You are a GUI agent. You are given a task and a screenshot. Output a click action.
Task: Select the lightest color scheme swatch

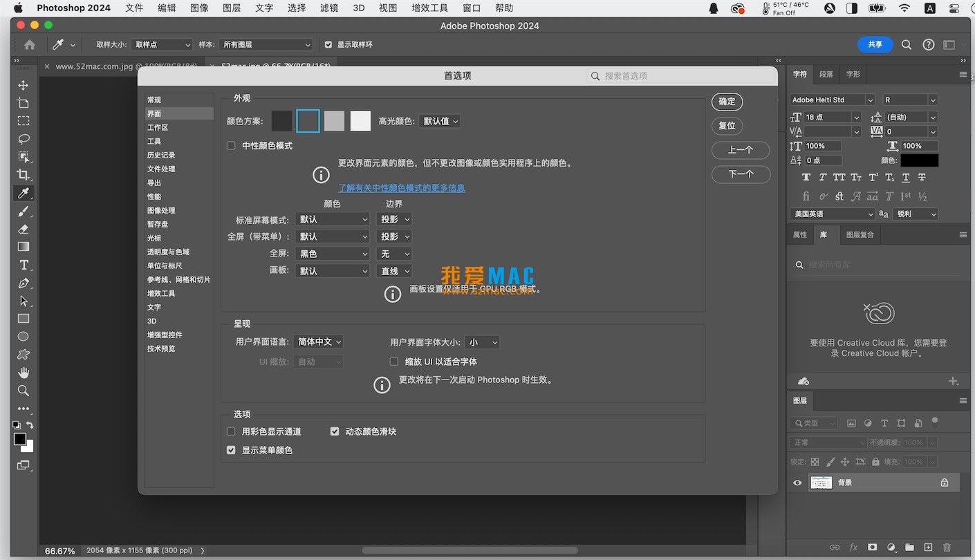tap(360, 120)
